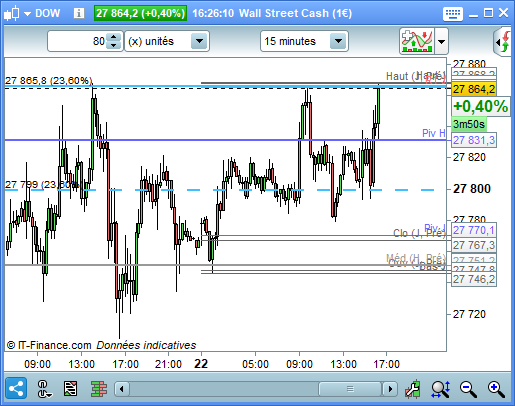Click the instrument info 'i' icon
Screen dimensions: 515x406
click(x=79, y=13)
